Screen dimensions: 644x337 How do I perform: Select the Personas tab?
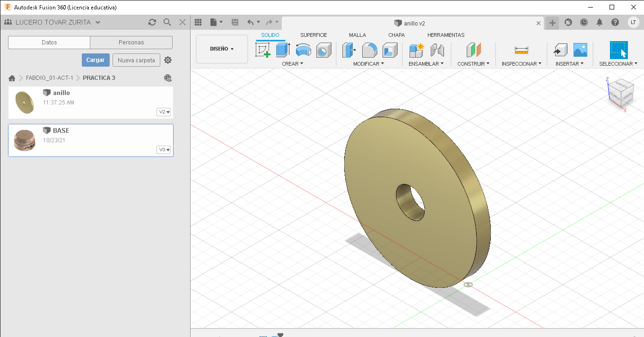(x=131, y=43)
